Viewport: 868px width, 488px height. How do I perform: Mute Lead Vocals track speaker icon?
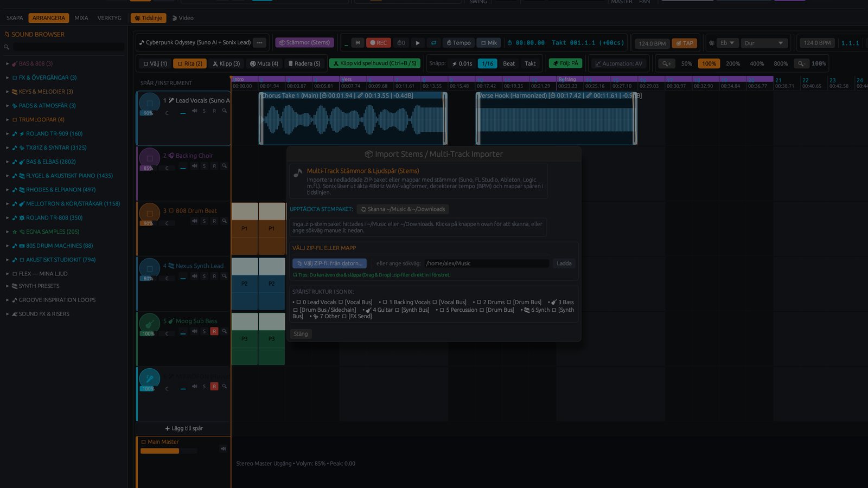[194, 111]
